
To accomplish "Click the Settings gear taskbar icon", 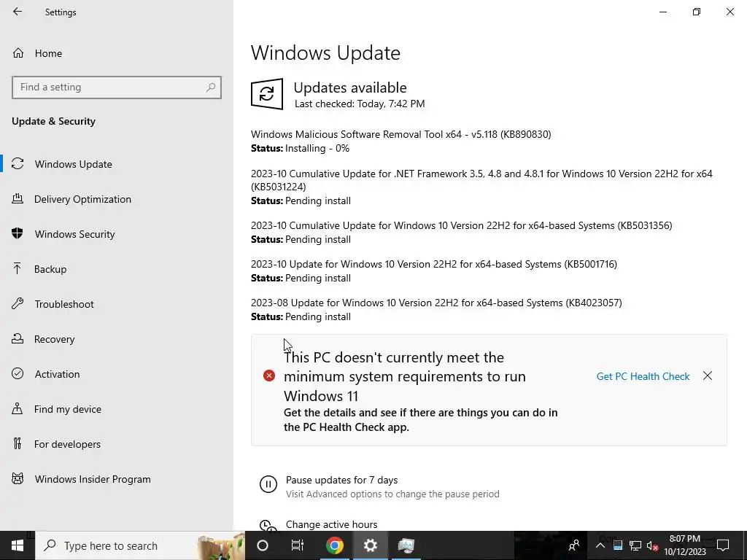I will (370, 545).
